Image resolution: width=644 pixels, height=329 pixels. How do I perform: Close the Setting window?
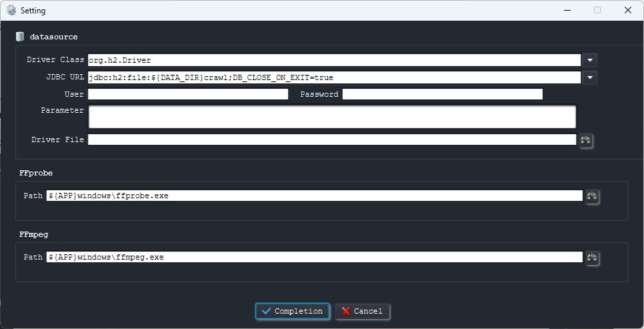click(628, 10)
